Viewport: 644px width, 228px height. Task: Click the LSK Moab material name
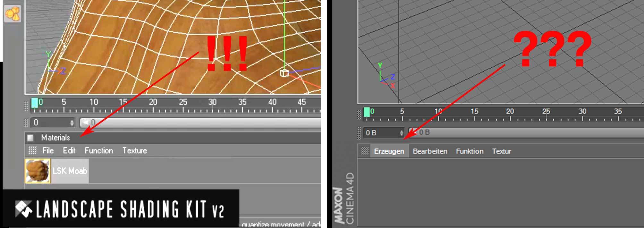pos(70,171)
